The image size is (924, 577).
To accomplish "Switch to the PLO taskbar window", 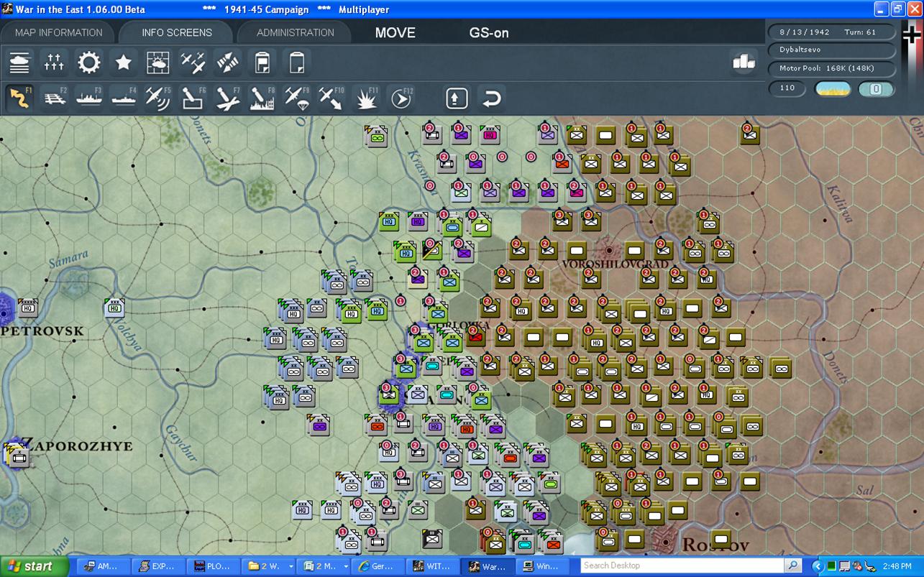I will 214,566.
